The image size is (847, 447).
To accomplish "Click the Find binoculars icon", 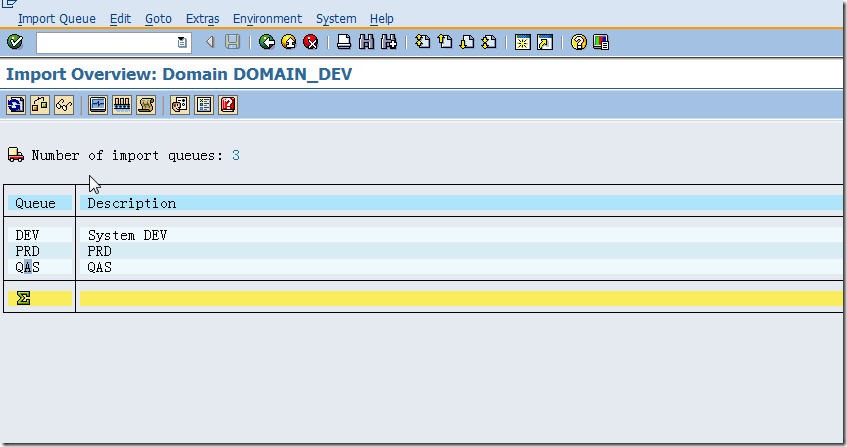I will [x=366, y=42].
